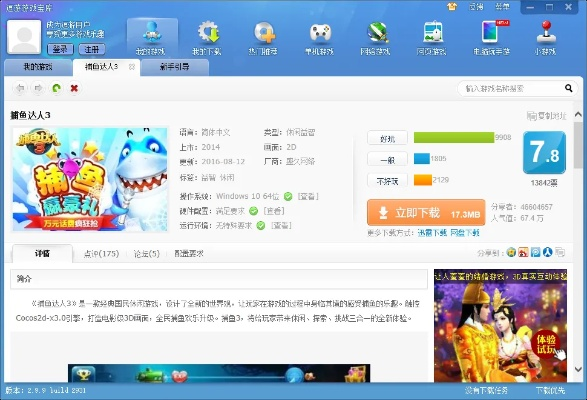Switch to the 新手引导 tab
Image resolution: width=587 pixels, height=400 pixels.
(175, 67)
